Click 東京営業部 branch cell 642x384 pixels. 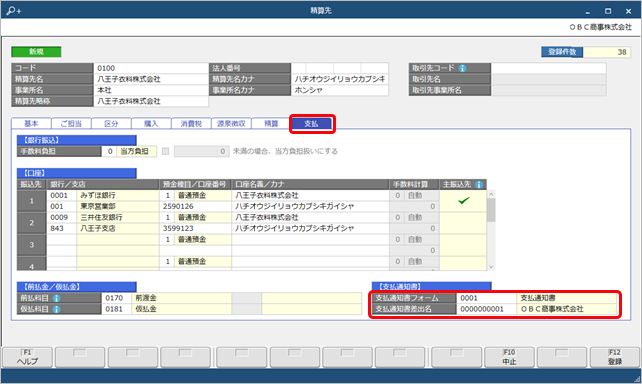click(118, 206)
